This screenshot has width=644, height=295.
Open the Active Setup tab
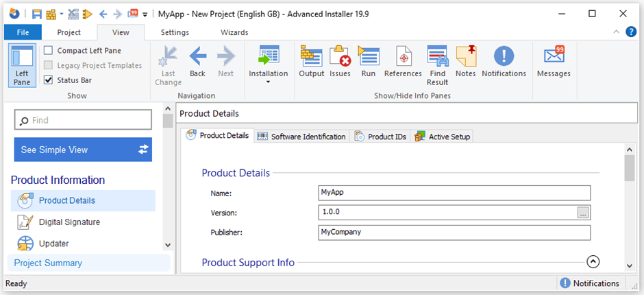click(x=443, y=137)
